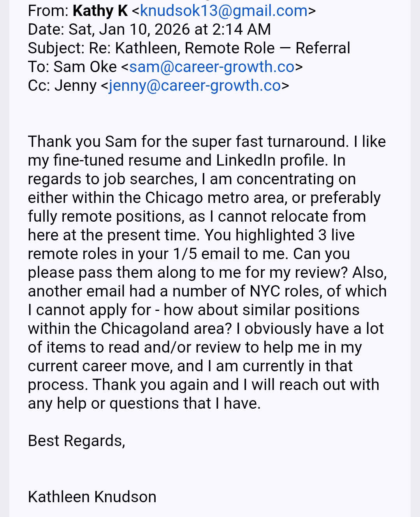Click the sam@career-growth.co address link
The height and width of the screenshot is (517, 420).
click(212, 67)
